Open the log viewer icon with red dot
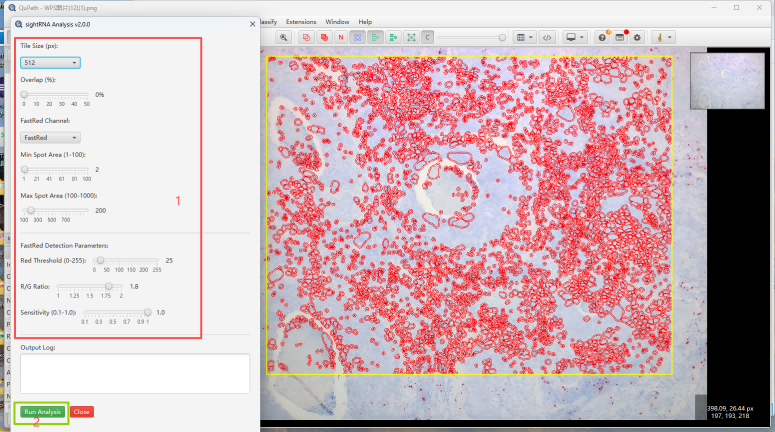The height and width of the screenshot is (432, 775). point(619,37)
